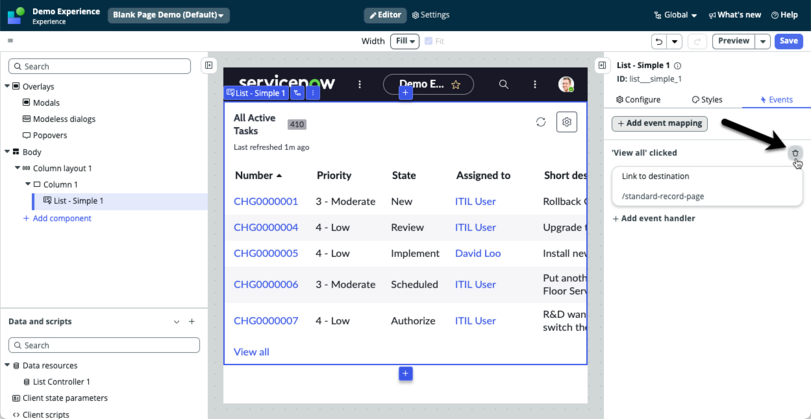Collapse the Data and scripts section chevron
Image resolution: width=811 pixels, height=419 pixels.
(x=176, y=322)
